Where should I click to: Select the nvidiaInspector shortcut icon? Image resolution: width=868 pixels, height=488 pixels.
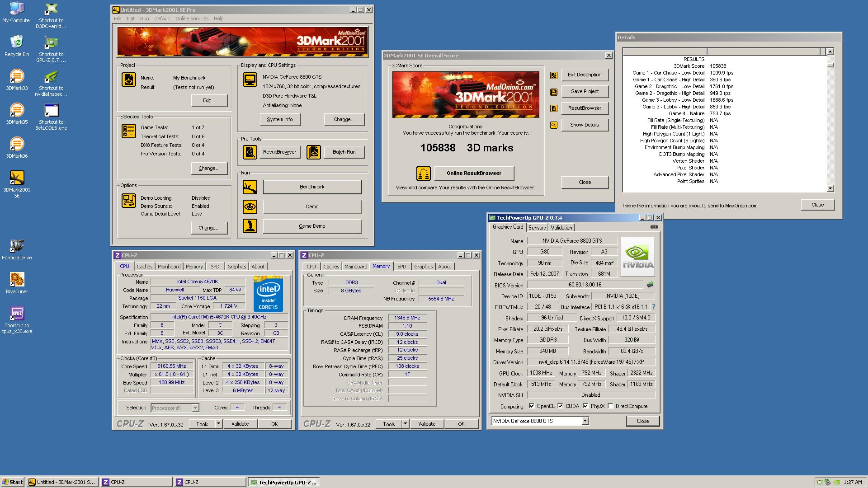(51, 83)
